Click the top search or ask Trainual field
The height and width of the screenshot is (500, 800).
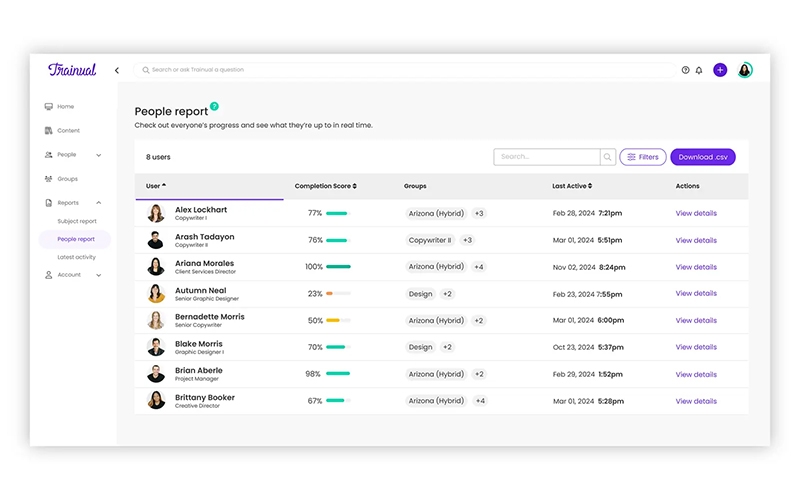pos(400,70)
